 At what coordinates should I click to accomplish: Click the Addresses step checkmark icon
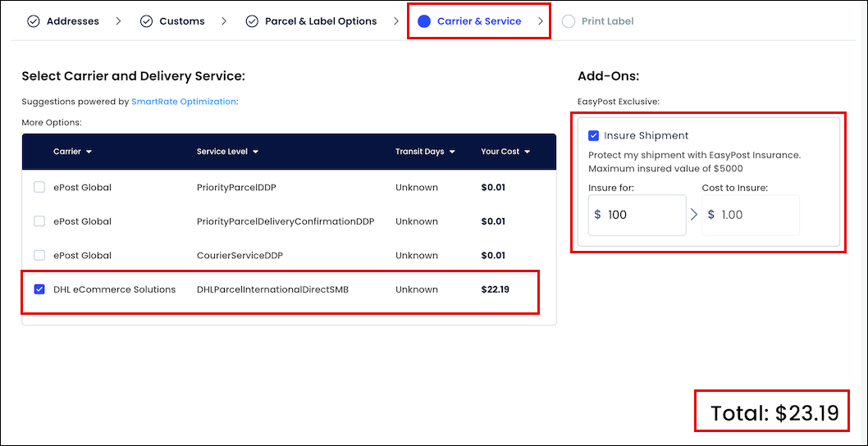(34, 21)
